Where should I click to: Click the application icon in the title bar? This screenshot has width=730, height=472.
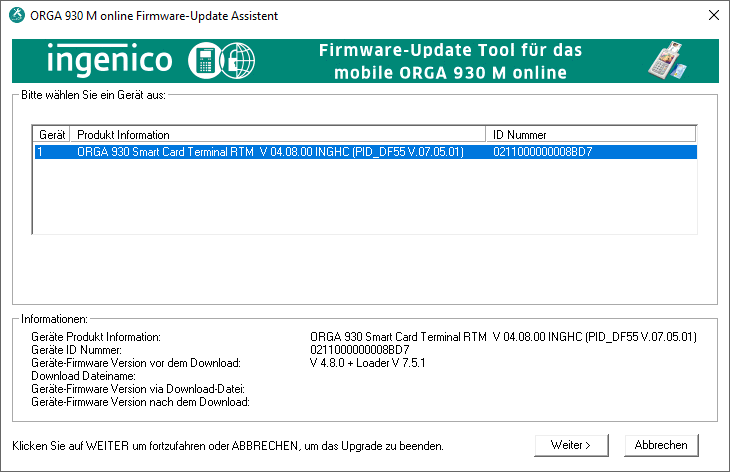coord(17,15)
